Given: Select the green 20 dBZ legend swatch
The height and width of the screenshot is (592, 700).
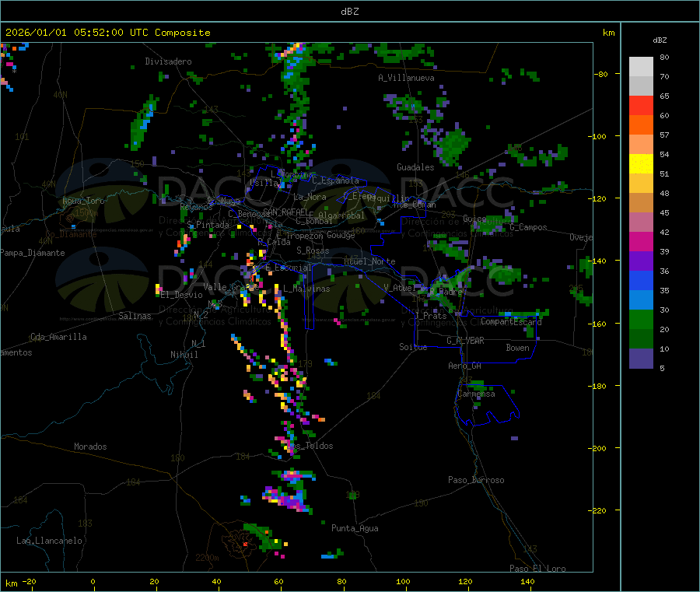Looking at the screenshot, I should pyautogui.click(x=641, y=319).
